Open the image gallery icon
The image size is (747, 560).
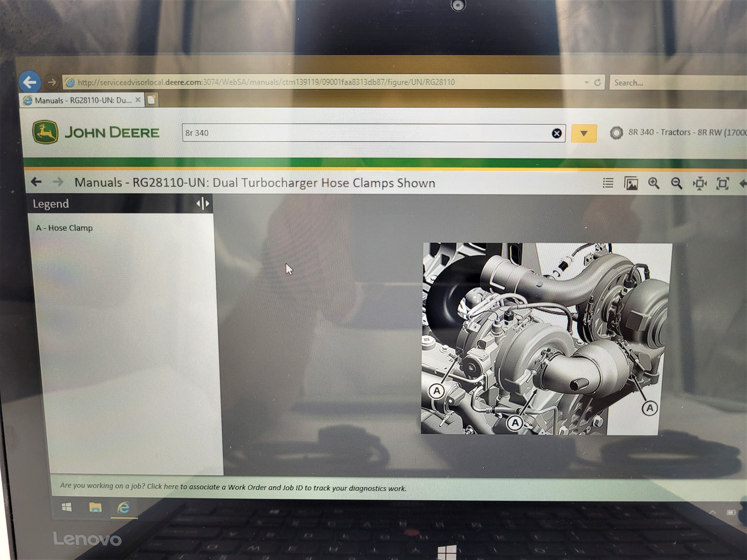tap(631, 183)
